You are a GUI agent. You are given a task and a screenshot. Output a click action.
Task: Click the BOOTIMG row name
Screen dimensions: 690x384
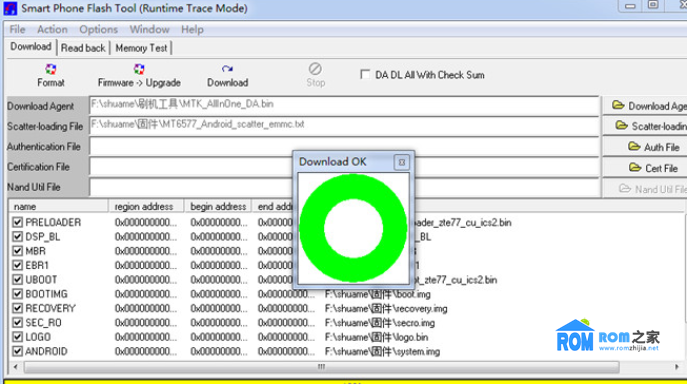pos(46,294)
